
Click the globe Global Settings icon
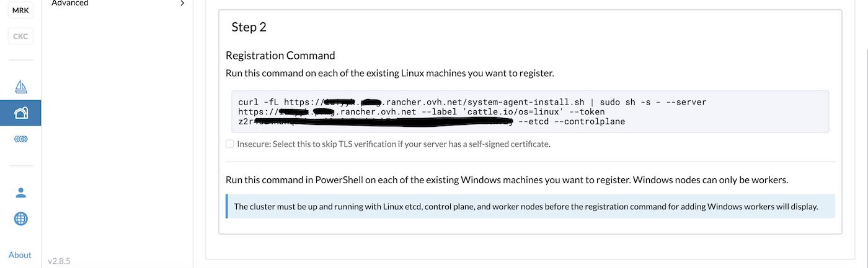pos(20,218)
